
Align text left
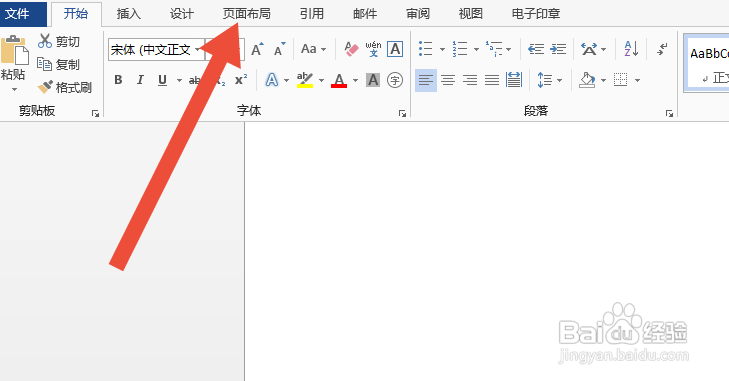[425, 80]
